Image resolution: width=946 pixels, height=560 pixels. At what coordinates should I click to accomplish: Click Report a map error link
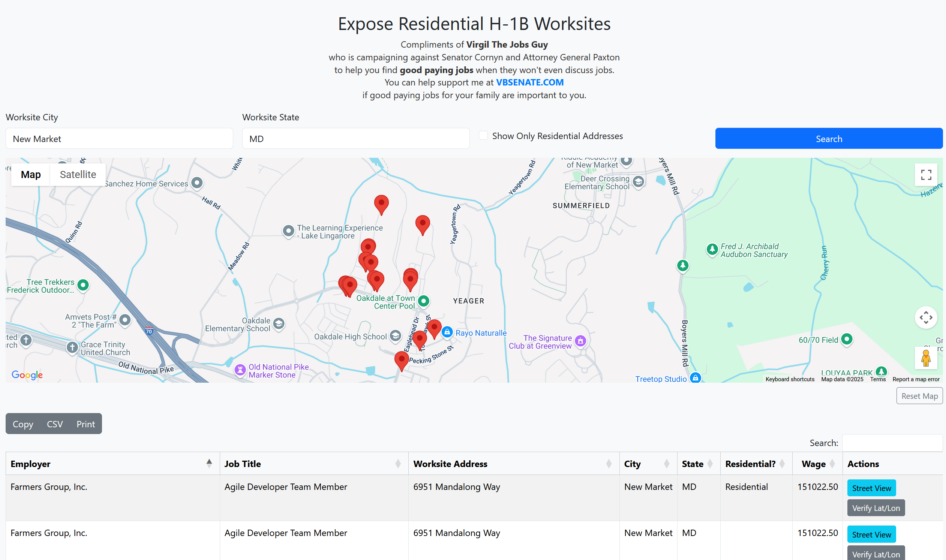(x=916, y=379)
